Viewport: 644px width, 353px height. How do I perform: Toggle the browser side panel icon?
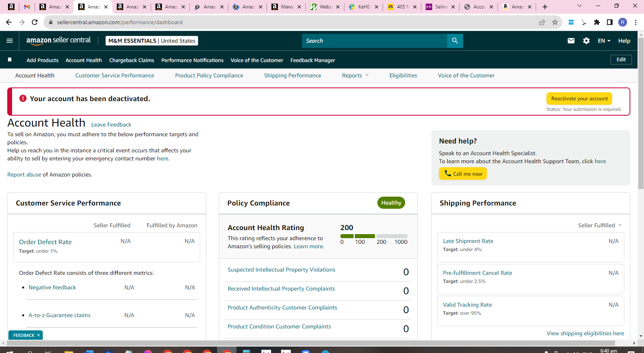(x=610, y=22)
